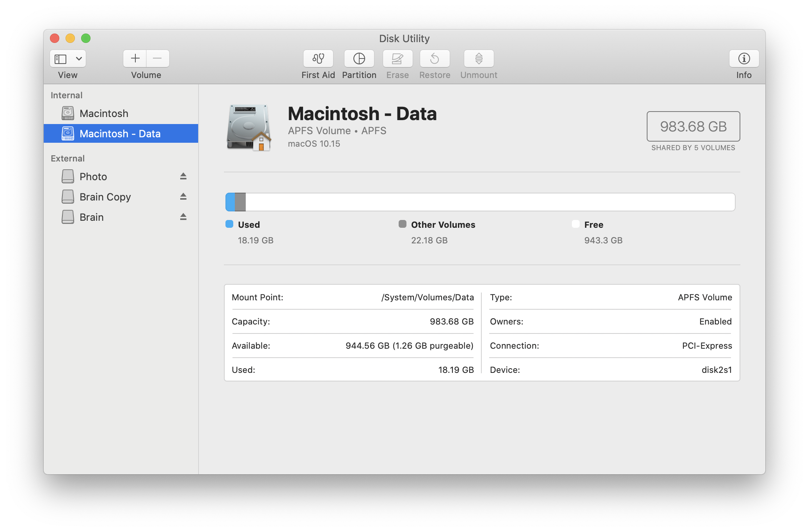Expand the View dropdown chevron
The image size is (809, 532).
[x=79, y=59]
